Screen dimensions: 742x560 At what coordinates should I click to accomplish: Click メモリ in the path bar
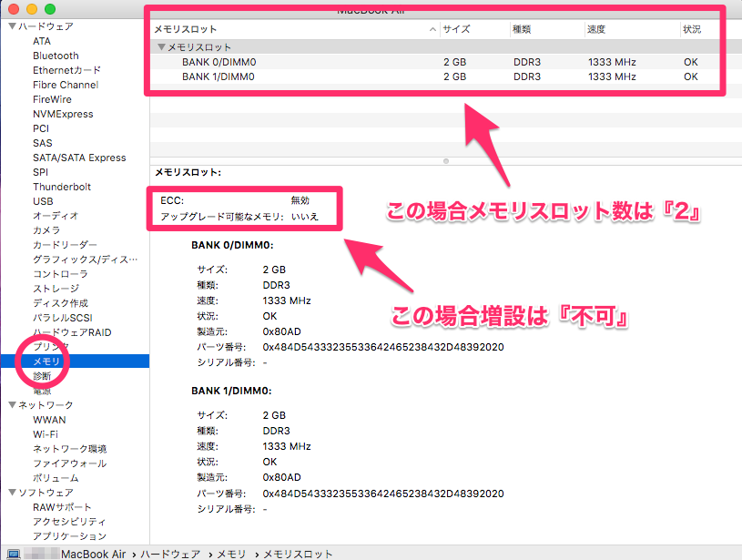(x=231, y=554)
